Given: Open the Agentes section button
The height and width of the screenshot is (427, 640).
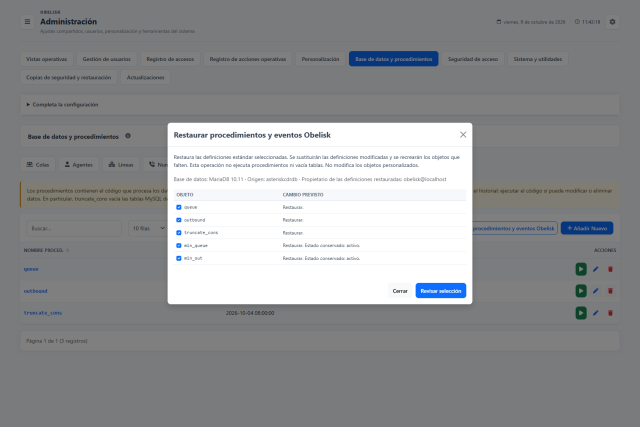Looking at the screenshot, I should click(x=78, y=165).
